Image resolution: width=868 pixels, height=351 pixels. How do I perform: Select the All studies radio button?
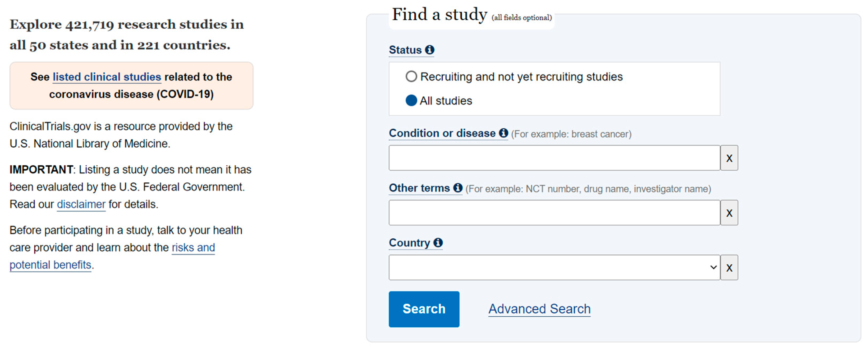[411, 101]
